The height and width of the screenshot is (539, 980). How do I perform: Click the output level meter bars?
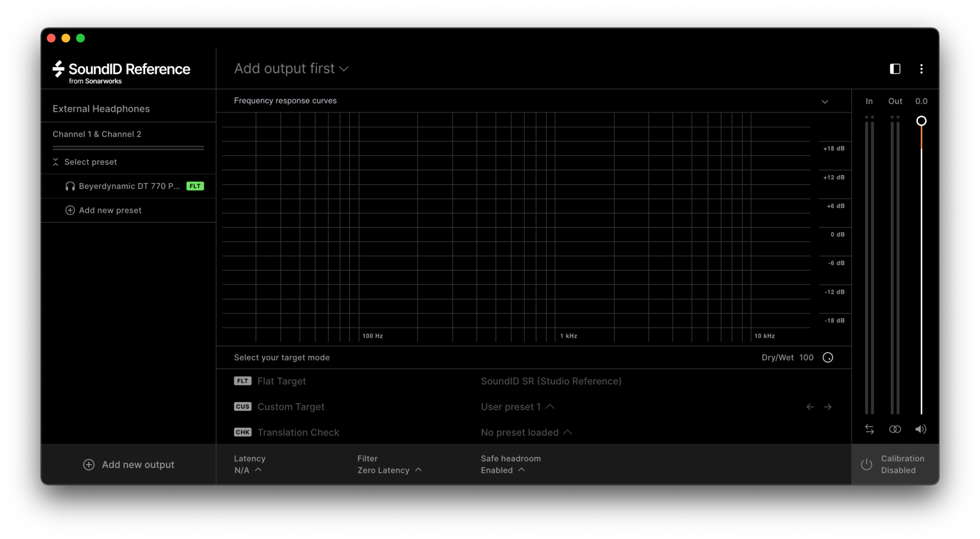point(895,265)
